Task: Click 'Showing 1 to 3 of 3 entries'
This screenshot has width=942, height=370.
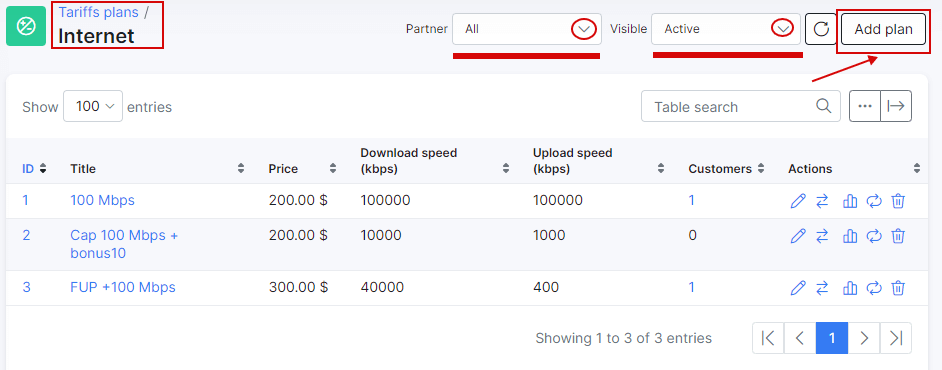Action: [624, 338]
